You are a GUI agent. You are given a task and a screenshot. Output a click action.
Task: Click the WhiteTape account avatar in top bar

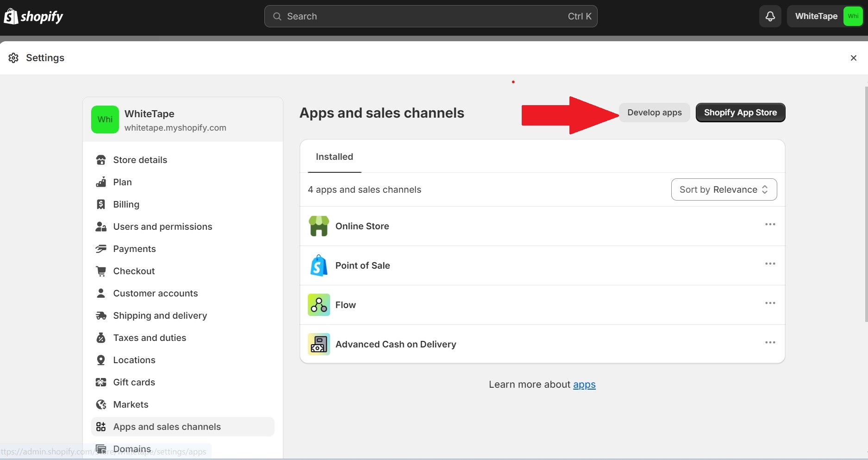pyautogui.click(x=853, y=16)
